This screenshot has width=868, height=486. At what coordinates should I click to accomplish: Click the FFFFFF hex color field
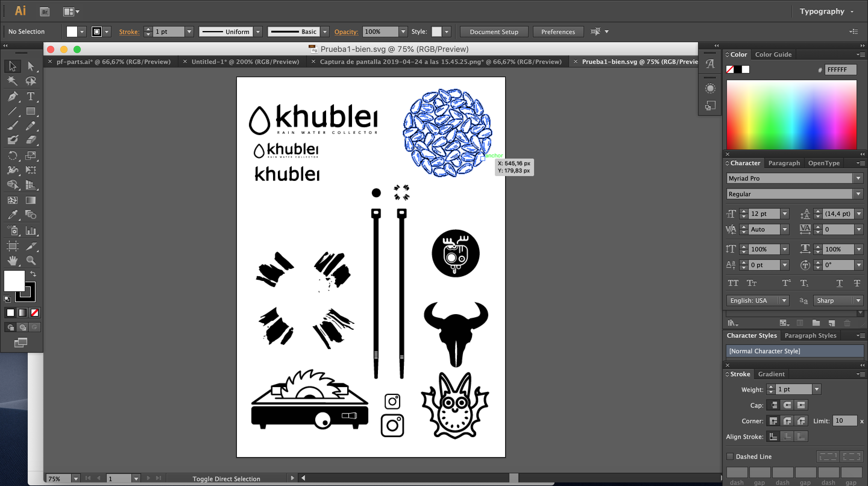[840, 69]
